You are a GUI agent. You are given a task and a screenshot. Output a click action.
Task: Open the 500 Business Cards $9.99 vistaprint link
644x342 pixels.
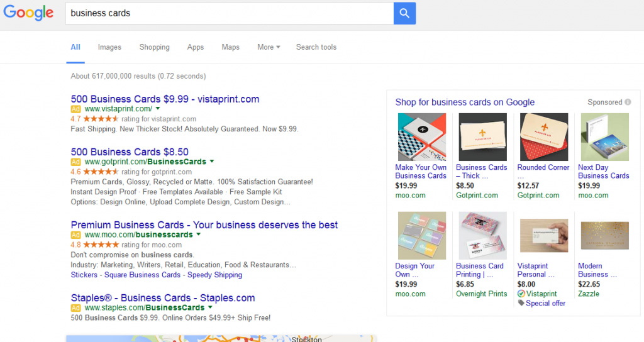[165, 99]
